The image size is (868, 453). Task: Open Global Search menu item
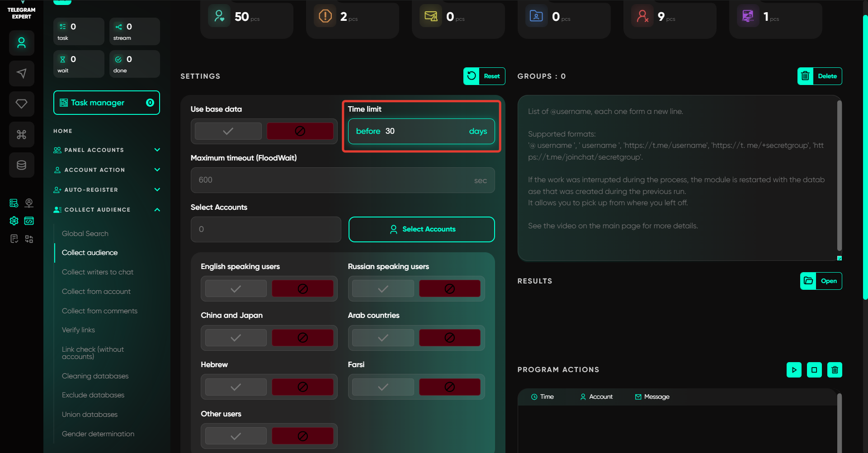pyautogui.click(x=85, y=234)
